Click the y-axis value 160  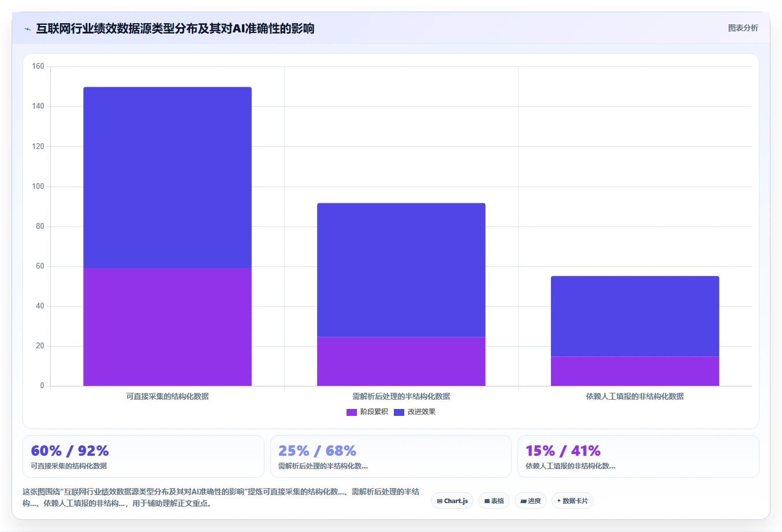38,66
